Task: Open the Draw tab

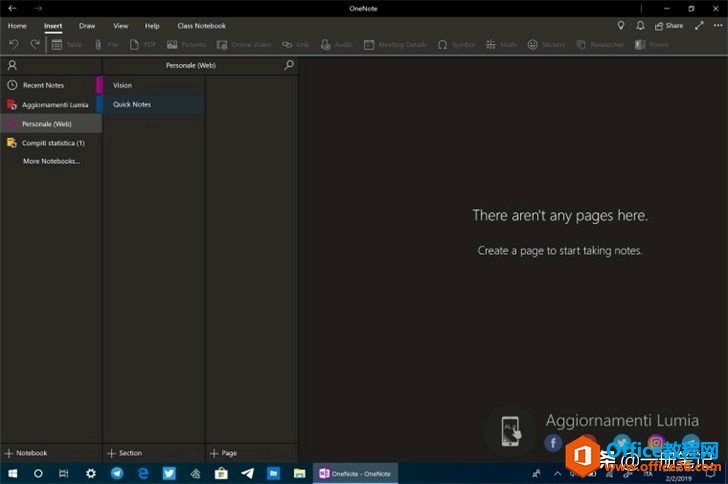Action: click(x=87, y=26)
